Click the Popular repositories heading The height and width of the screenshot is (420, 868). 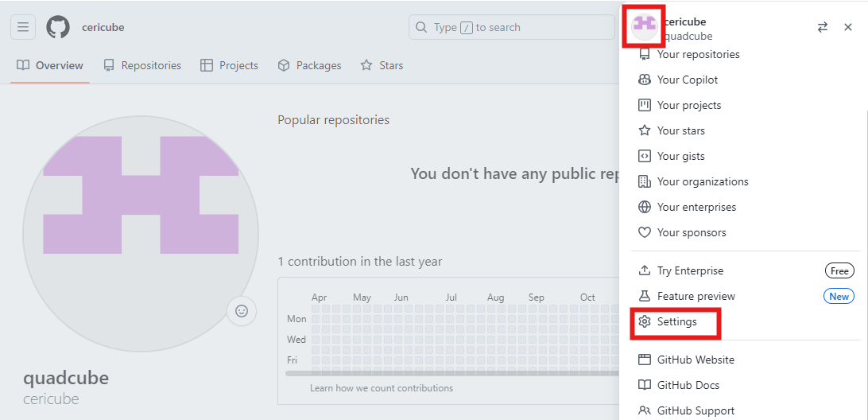click(333, 119)
